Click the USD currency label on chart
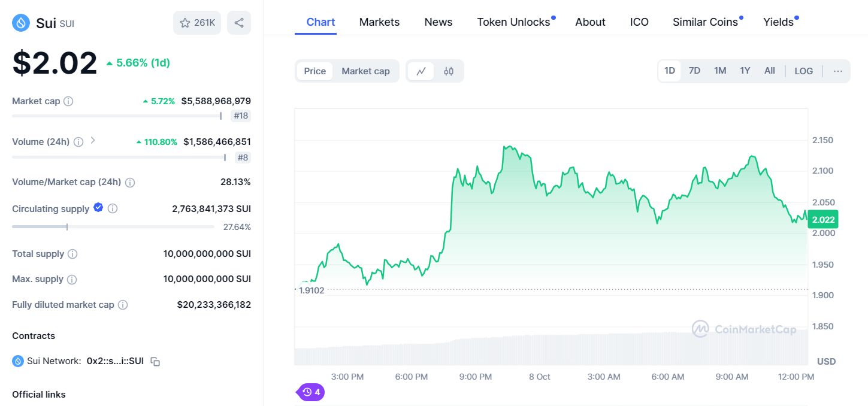 826,362
